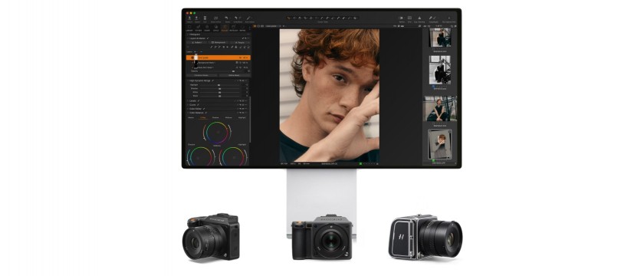Click the Export icon in the top toolbar

(x=197, y=18)
